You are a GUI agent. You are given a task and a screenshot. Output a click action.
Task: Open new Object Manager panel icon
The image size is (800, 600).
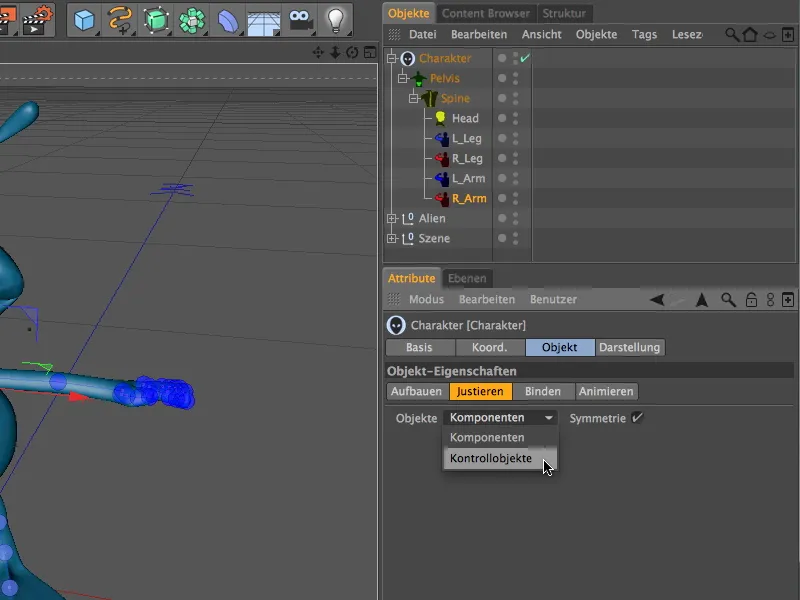pyautogui.click(x=788, y=35)
